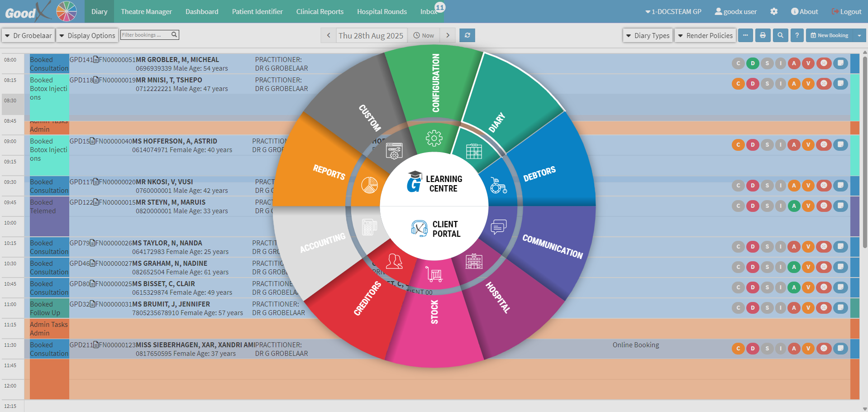Open the Stock trolley icon
Viewport: 868px width, 412px height.
pyautogui.click(x=434, y=274)
